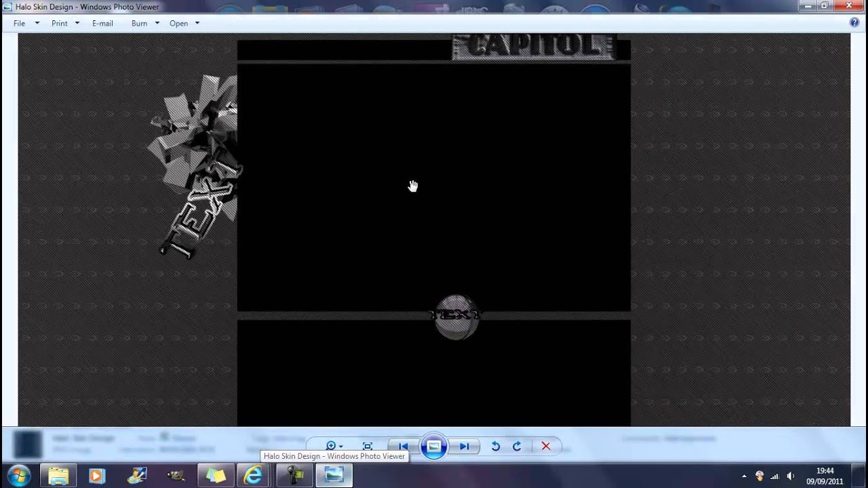
Task: Go to the next photo
Action: (465, 446)
